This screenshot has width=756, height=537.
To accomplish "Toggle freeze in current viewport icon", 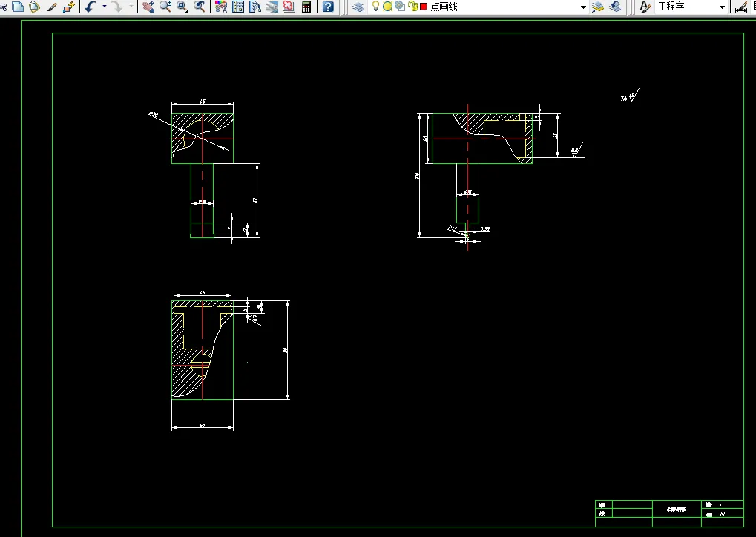I will (x=400, y=6).
